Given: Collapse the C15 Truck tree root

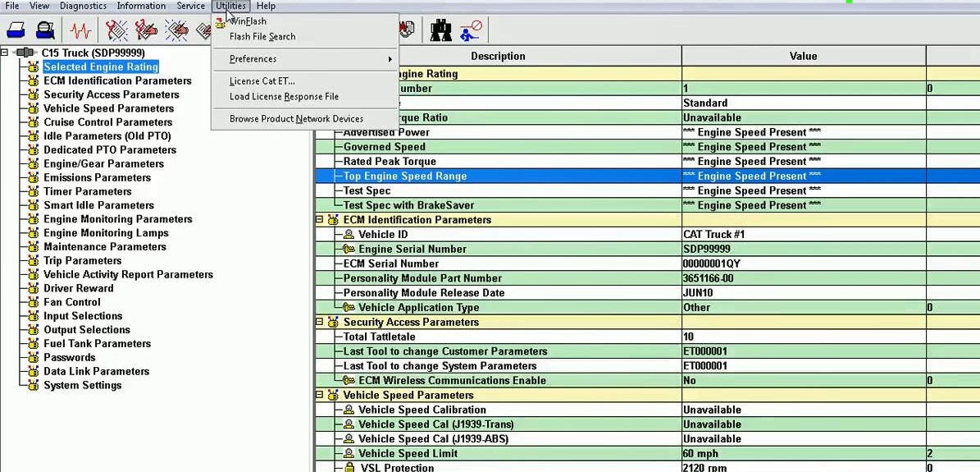Looking at the screenshot, I should 4,53.
